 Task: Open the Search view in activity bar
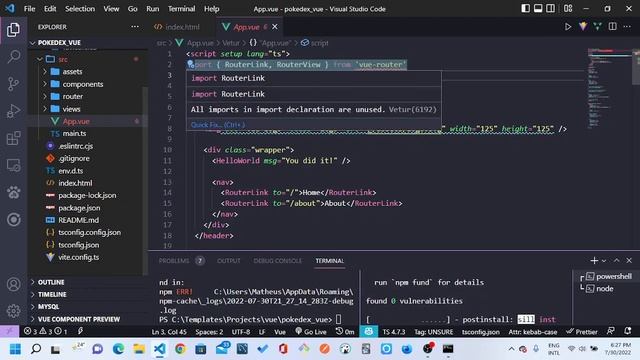[13, 56]
